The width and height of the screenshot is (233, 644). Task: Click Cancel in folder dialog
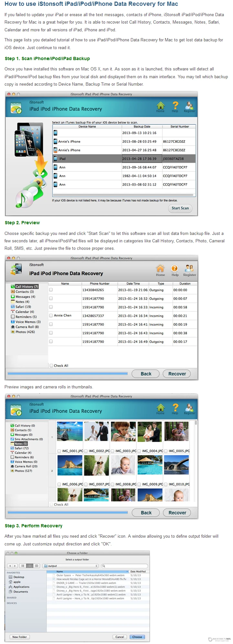[120, 637]
